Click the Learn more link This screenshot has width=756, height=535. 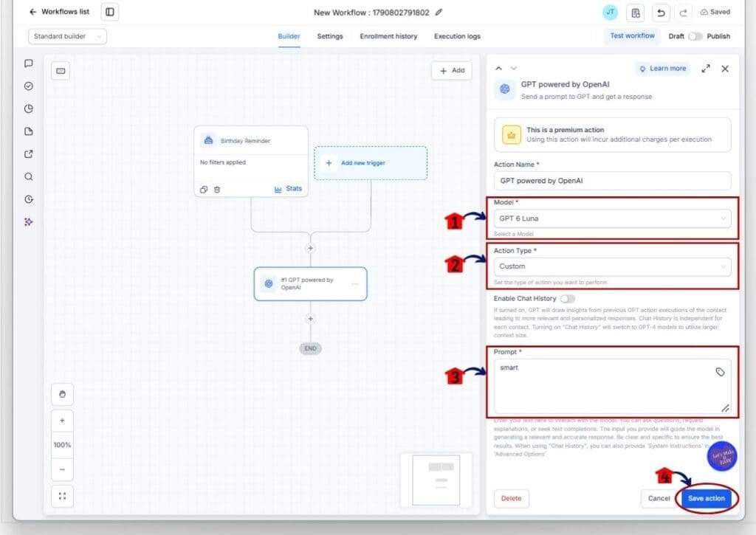click(662, 69)
